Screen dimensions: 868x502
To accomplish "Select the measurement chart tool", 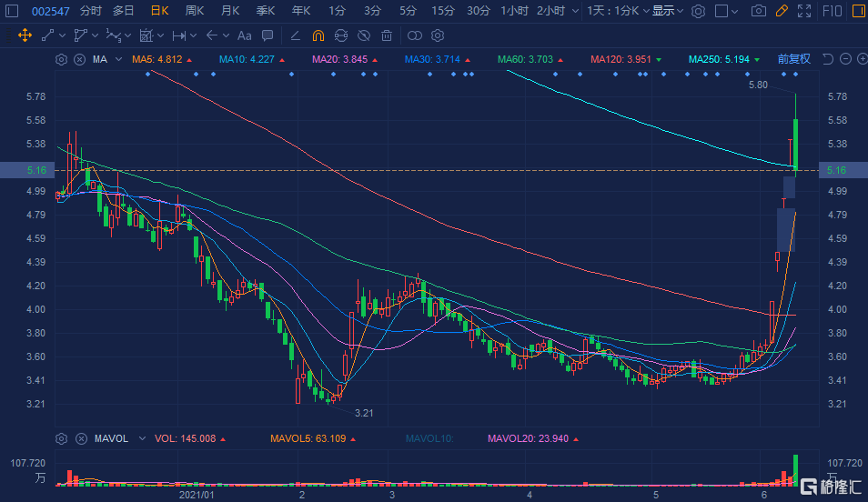I will [146, 36].
